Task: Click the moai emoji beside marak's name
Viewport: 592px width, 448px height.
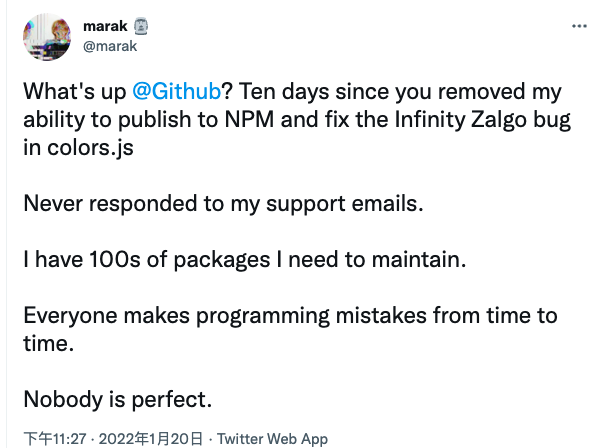Action: [141, 26]
